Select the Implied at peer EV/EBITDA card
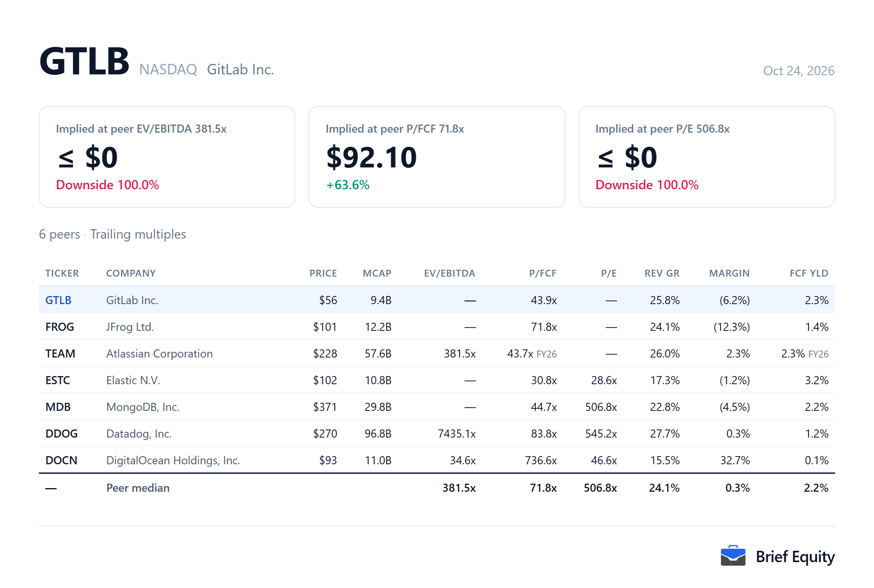The image size is (874, 588). tap(167, 157)
